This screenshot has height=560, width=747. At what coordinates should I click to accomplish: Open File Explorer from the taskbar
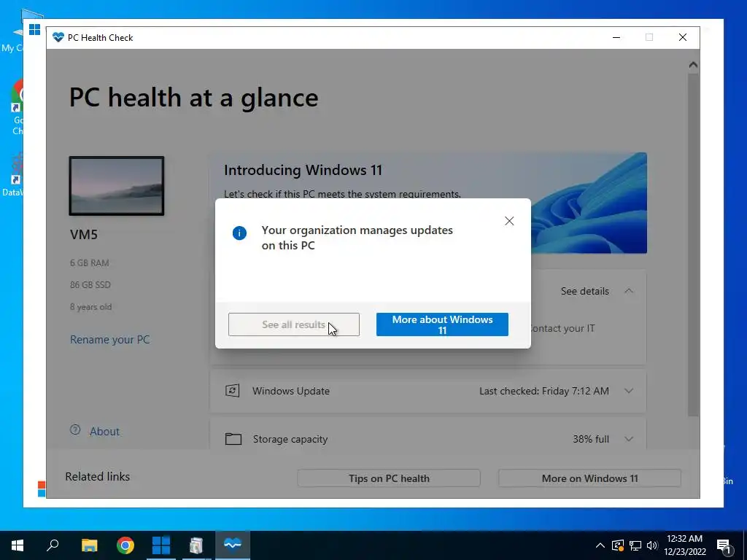(x=89, y=545)
